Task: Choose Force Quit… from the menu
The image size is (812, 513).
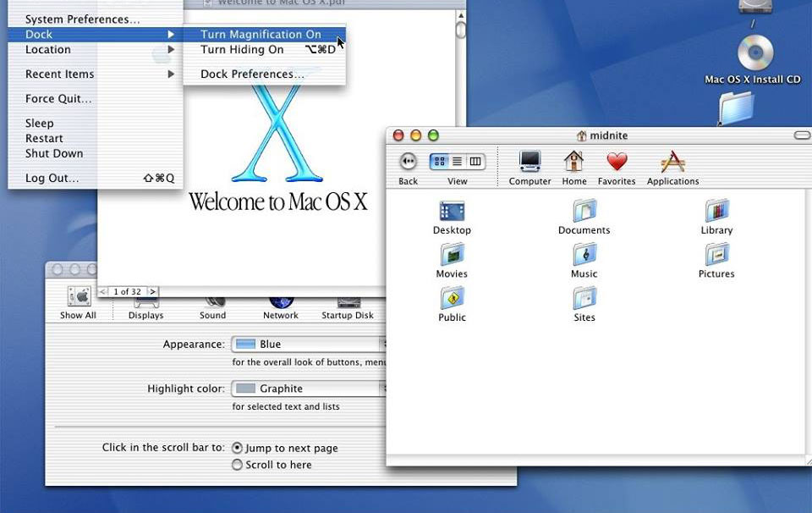Action: [96, 98]
